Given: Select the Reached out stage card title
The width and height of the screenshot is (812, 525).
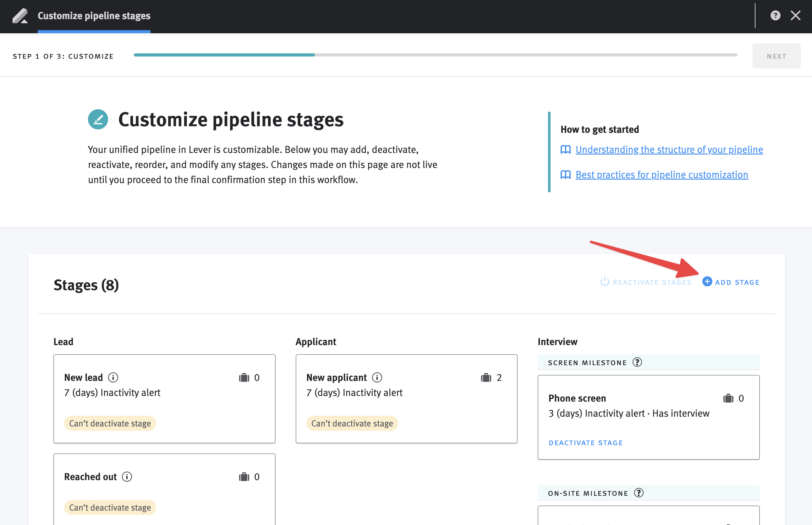Looking at the screenshot, I should tap(91, 477).
